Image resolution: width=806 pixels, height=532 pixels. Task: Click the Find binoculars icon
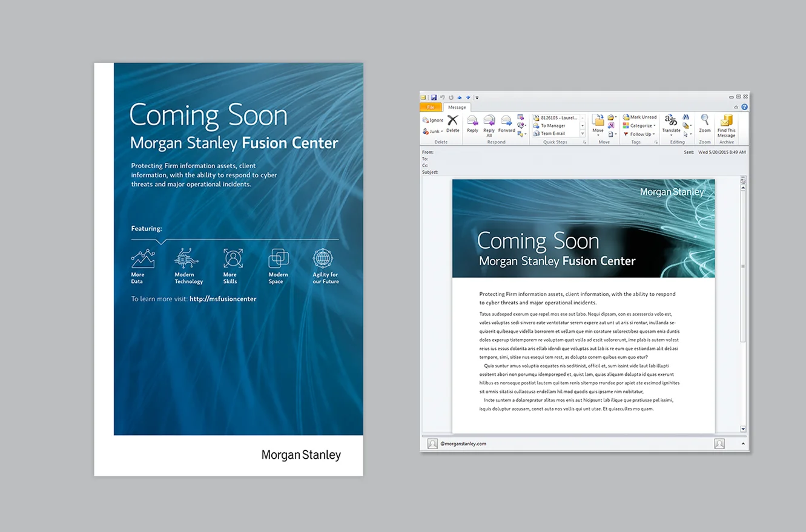pos(686,117)
